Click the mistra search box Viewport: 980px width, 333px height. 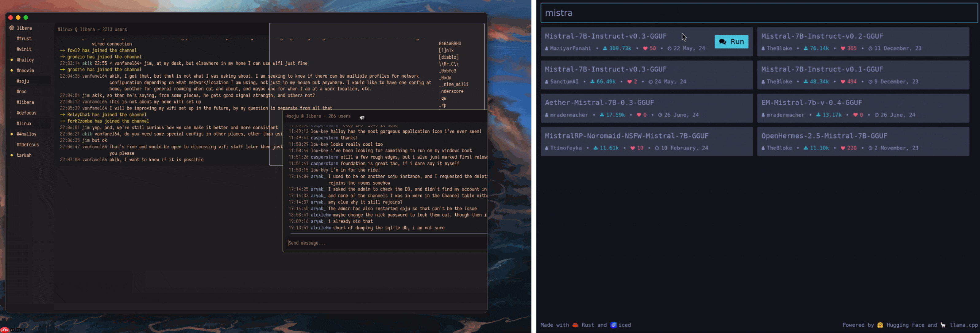(x=757, y=13)
